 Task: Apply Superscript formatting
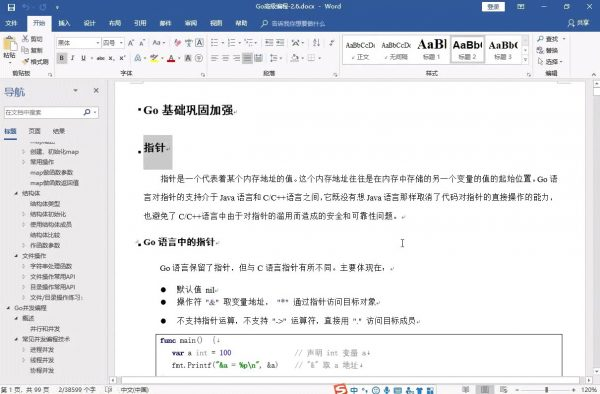pyautogui.click(x=122, y=58)
